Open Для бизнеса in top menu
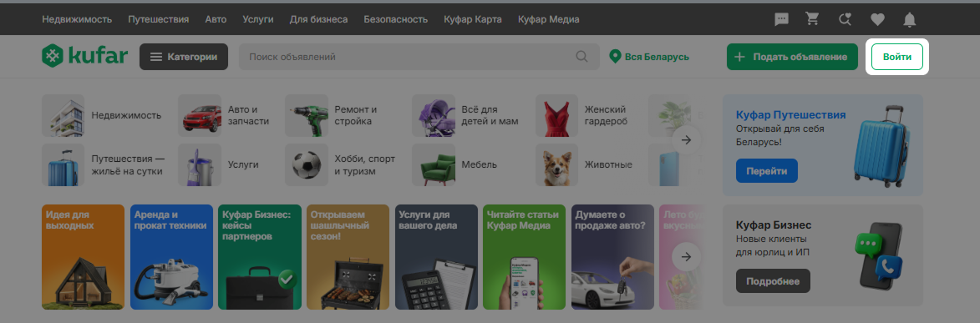Viewport: 980px width, 323px height. coord(319,19)
